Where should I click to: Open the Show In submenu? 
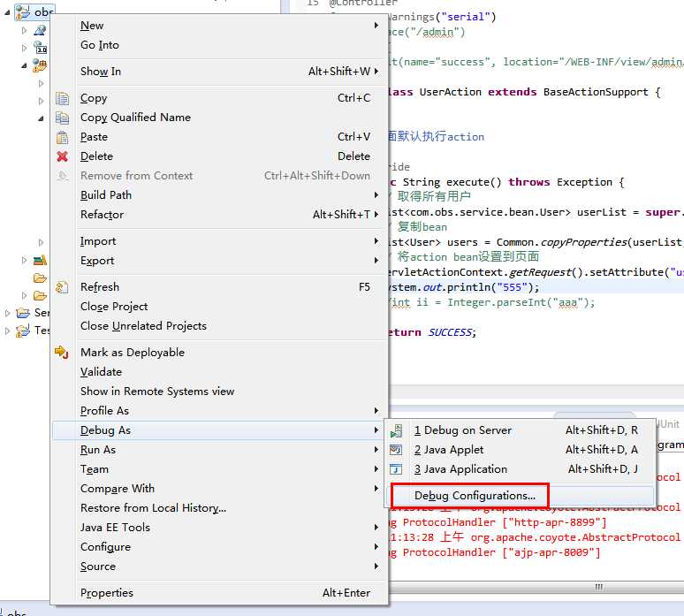[x=219, y=71]
